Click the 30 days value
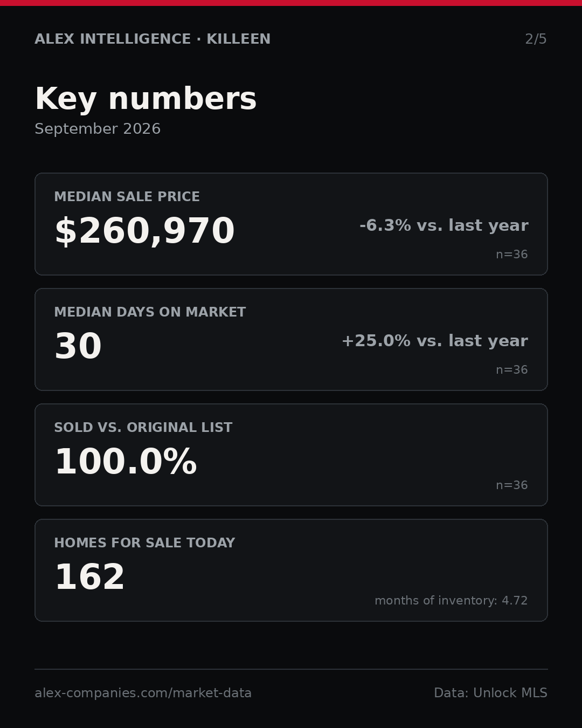Viewport: 582px width, 728px height. pyautogui.click(x=78, y=347)
